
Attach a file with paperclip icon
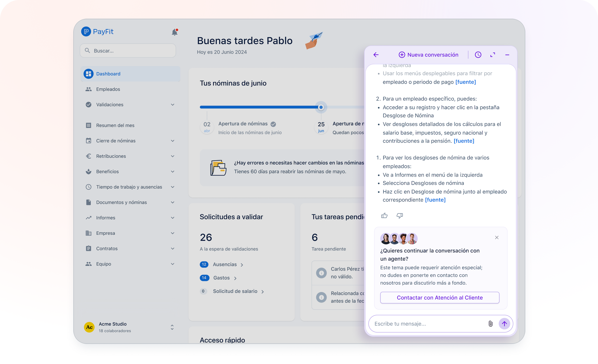tap(491, 324)
